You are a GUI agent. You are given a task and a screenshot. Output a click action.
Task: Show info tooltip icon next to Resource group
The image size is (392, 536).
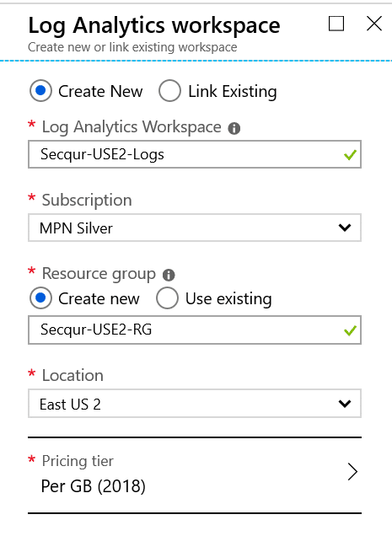tap(169, 275)
